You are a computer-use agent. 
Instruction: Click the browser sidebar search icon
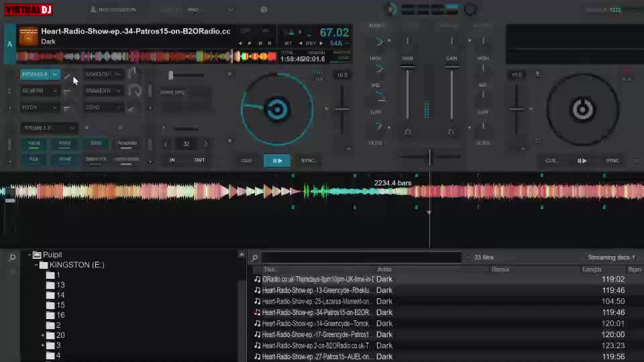(x=12, y=257)
